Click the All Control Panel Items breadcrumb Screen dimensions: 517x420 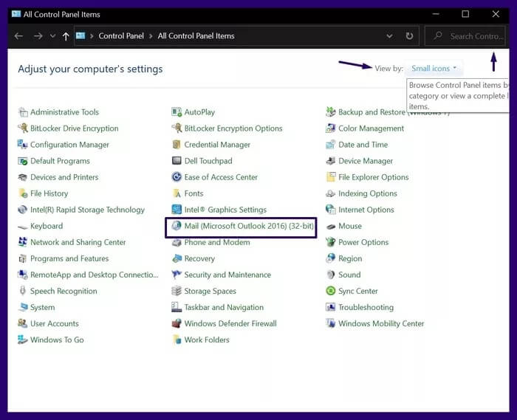coord(196,36)
